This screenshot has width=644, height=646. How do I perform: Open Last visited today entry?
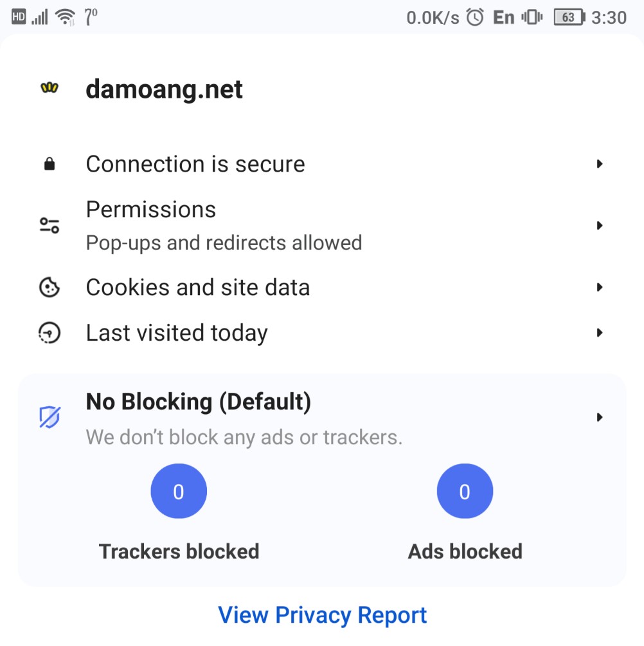coord(322,332)
